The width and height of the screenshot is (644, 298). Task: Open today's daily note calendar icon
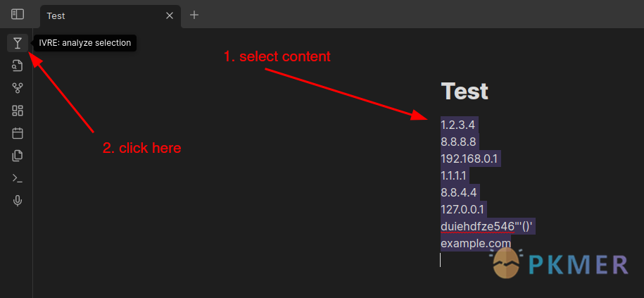(x=18, y=133)
